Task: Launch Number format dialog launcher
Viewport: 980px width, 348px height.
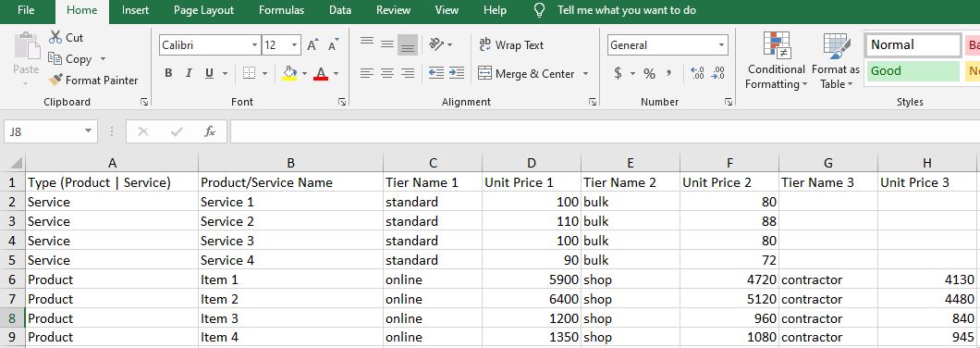Action: [x=729, y=102]
